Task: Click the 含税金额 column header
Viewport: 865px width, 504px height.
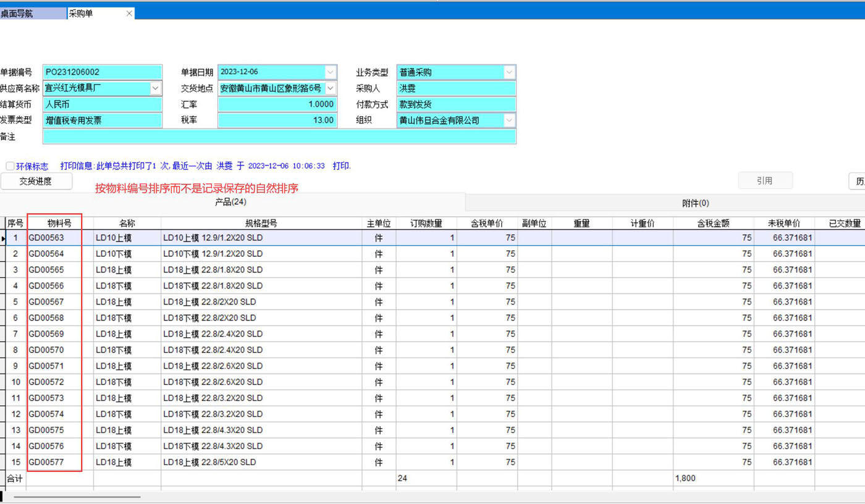Action: click(x=713, y=224)
